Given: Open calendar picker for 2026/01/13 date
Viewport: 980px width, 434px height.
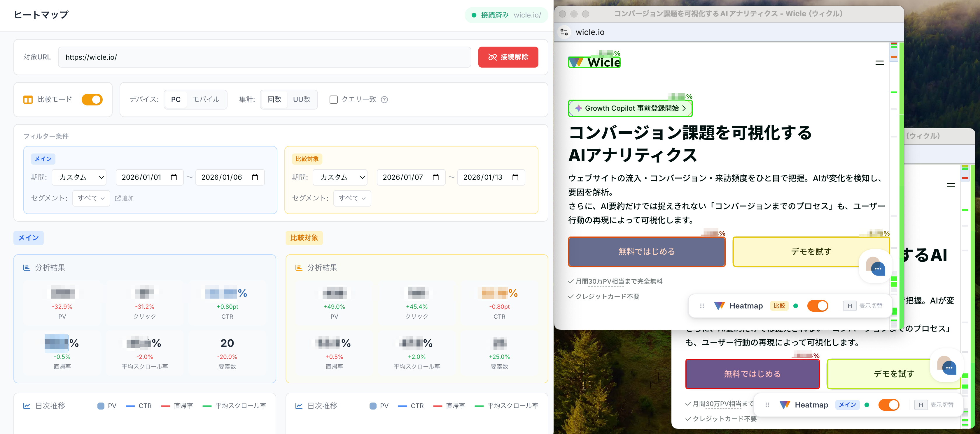Looking at the screenshot, I should [515, 177].
